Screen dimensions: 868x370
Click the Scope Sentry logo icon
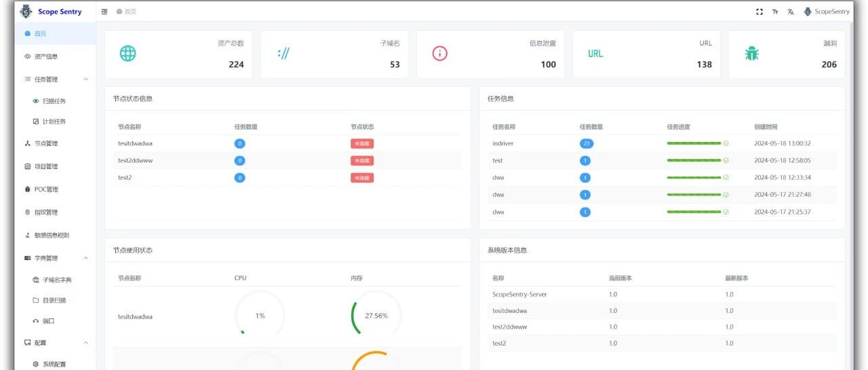(x=26, y=12)
